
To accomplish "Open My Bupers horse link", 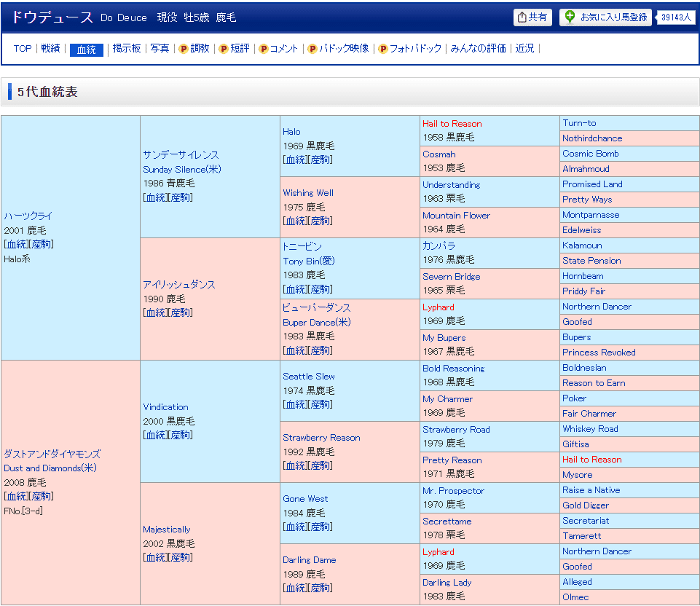I will [x=444, y=338].
